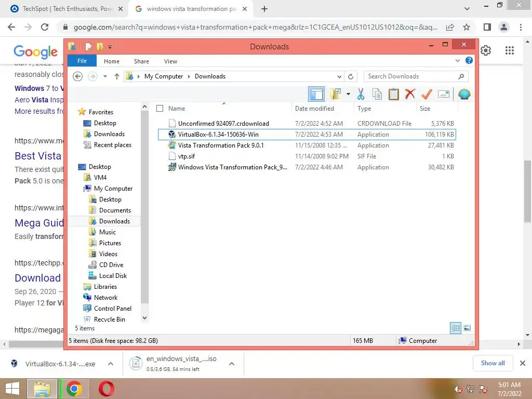Click Show all downloads button
This screenshot has width=532, height=399.
click(493, 363)
